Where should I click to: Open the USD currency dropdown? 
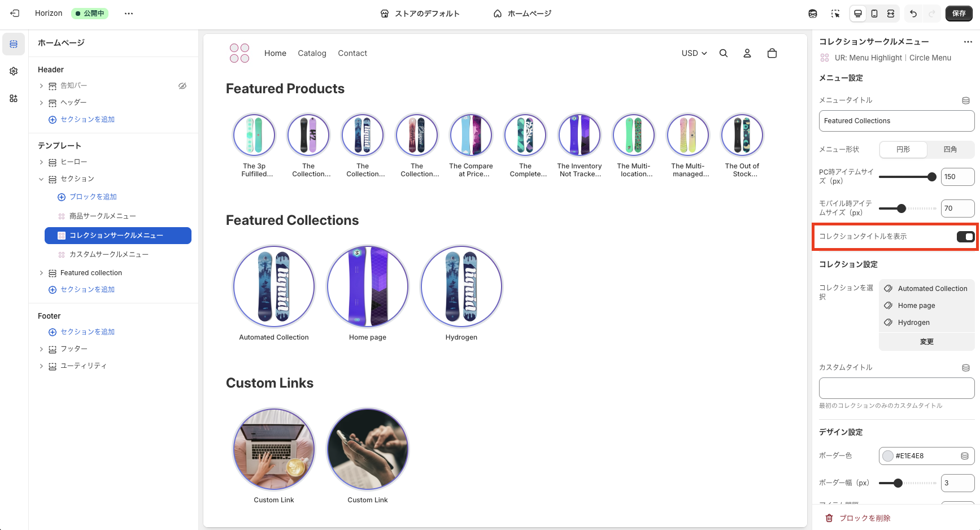click(694, 53)
